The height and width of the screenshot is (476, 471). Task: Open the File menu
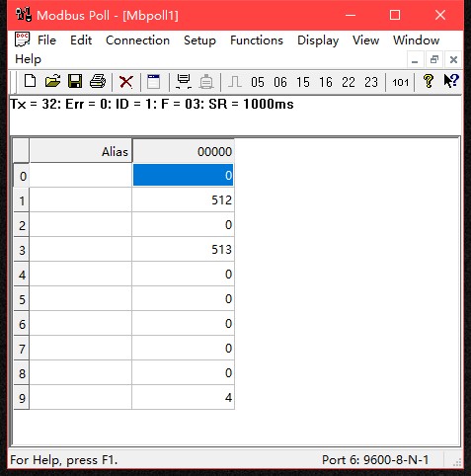click(46, 40)
